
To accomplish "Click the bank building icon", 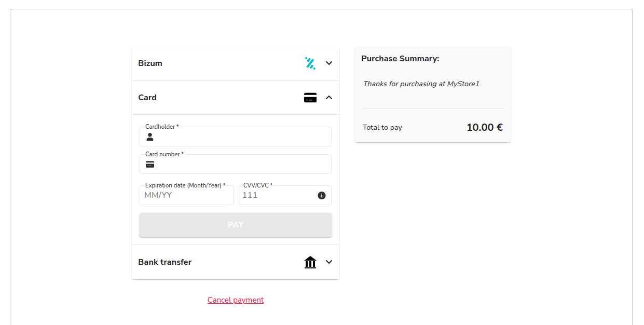I will point(310,262).
